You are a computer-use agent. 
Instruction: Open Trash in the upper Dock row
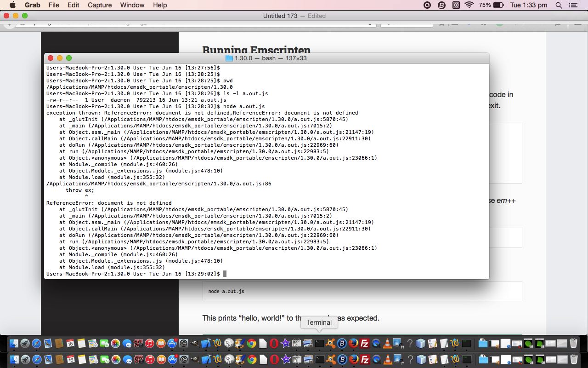pos(573,343)
